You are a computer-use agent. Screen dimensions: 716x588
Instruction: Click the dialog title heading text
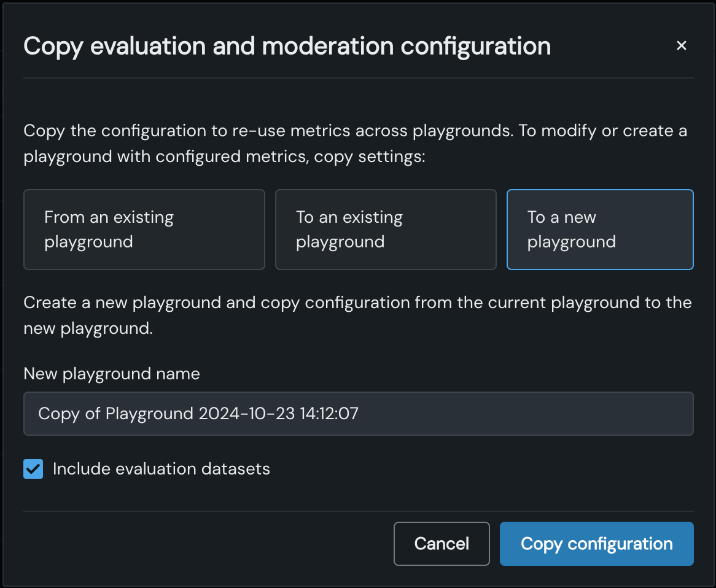[x=286, y=47]
